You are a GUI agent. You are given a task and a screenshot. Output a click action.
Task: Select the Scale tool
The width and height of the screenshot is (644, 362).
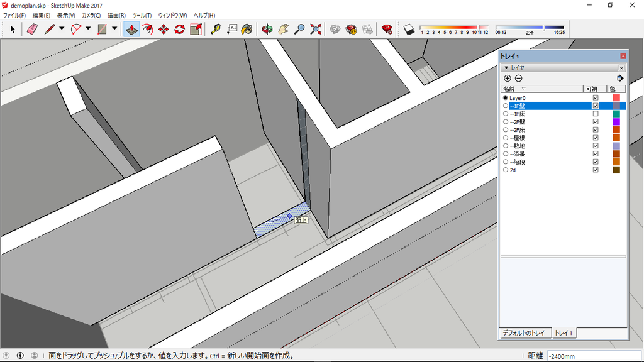click(196, 29)
